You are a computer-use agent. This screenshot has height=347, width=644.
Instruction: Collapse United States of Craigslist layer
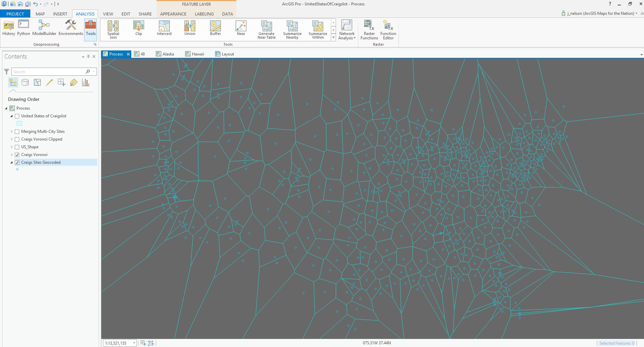pos(11,116)
